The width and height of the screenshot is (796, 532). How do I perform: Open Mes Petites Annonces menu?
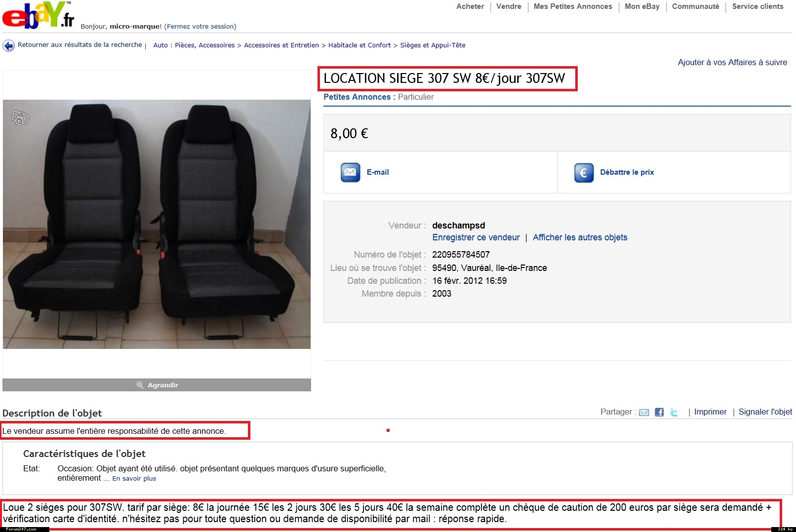click(573, 6)
